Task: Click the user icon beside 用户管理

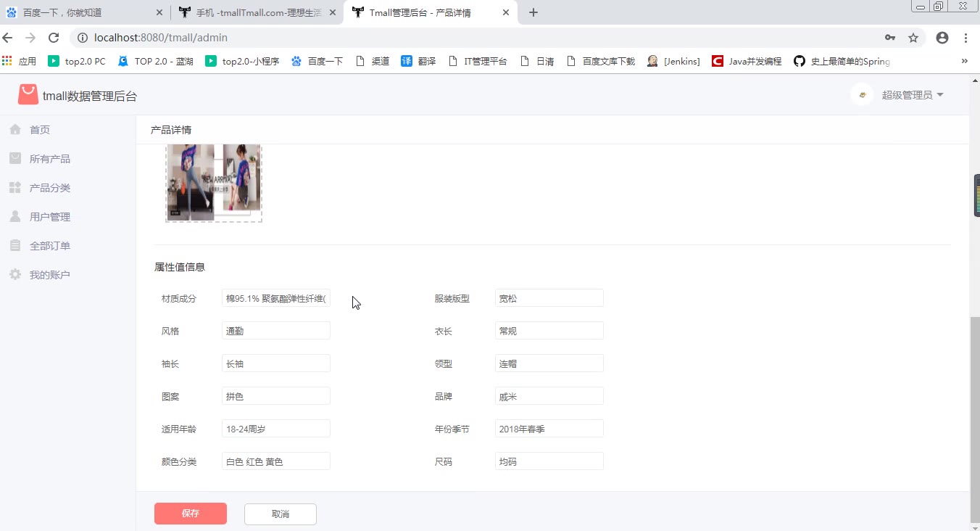Action: pos(15,217)
